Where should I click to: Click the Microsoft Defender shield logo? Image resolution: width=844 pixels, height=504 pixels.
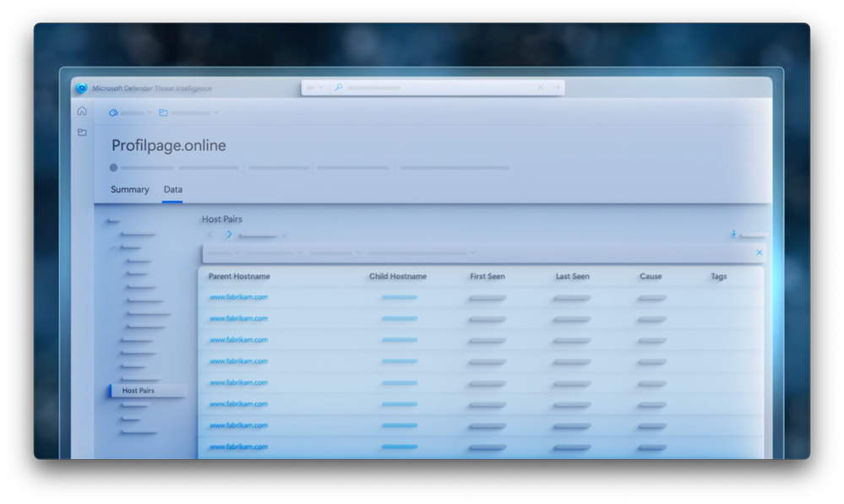pos(81,88)
